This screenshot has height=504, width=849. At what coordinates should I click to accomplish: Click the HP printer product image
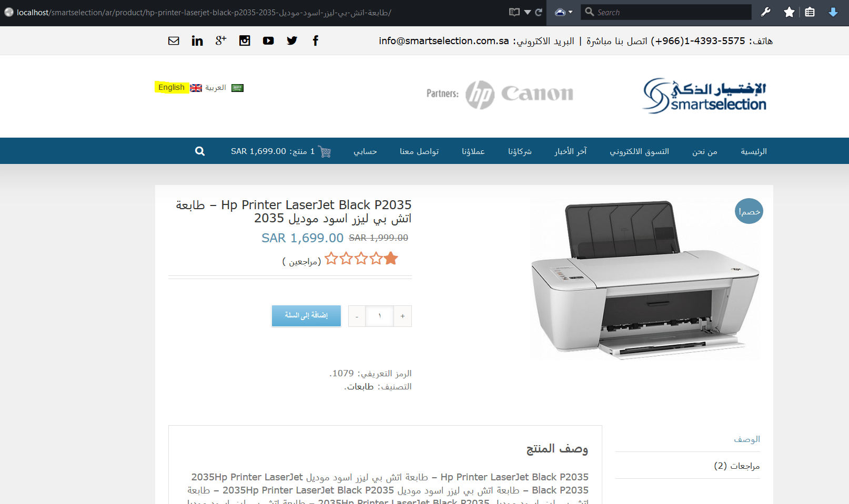click(x=645, y=279)
